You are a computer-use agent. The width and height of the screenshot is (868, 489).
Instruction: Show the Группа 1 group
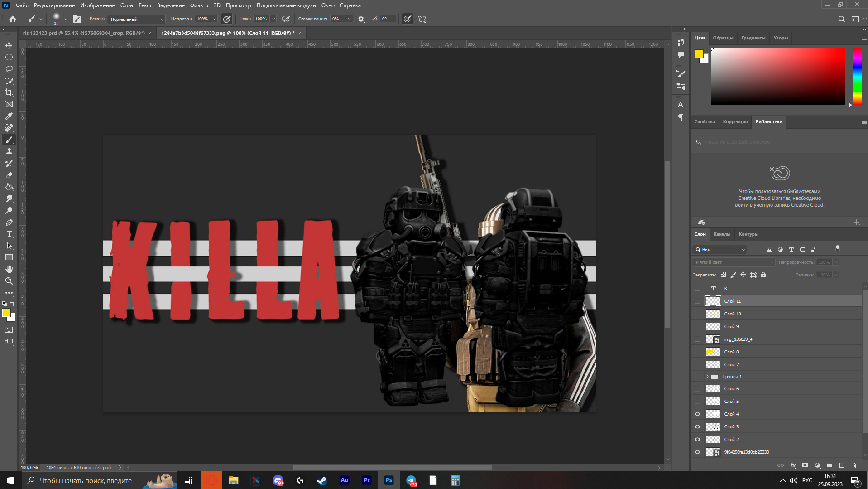697,376
